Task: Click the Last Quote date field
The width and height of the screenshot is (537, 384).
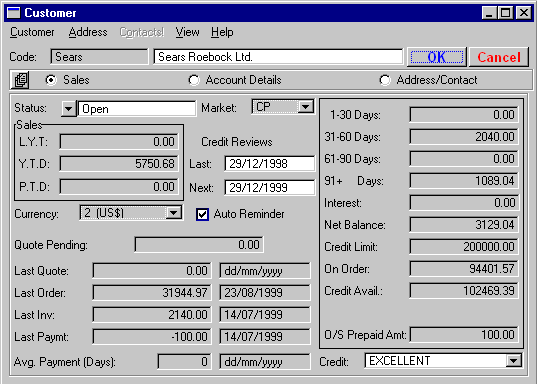Action: tap(265, 271)
